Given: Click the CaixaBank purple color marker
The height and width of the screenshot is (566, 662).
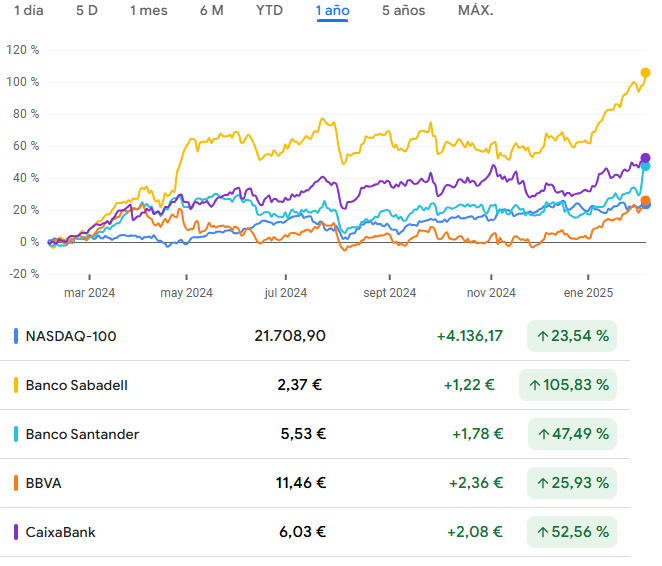Looking at the screenshot, I should (x=17, y=532).
